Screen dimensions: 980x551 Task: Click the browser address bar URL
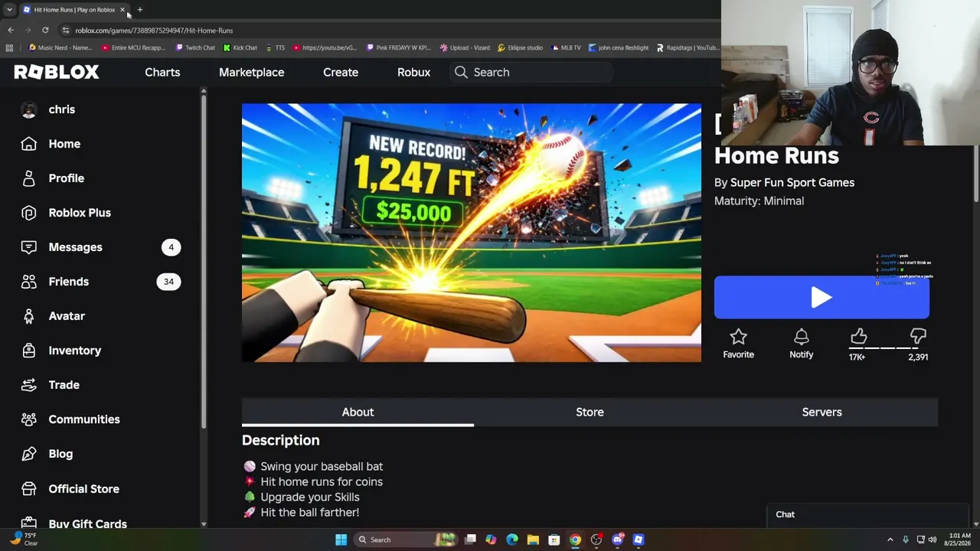click(x=154, y=31)
